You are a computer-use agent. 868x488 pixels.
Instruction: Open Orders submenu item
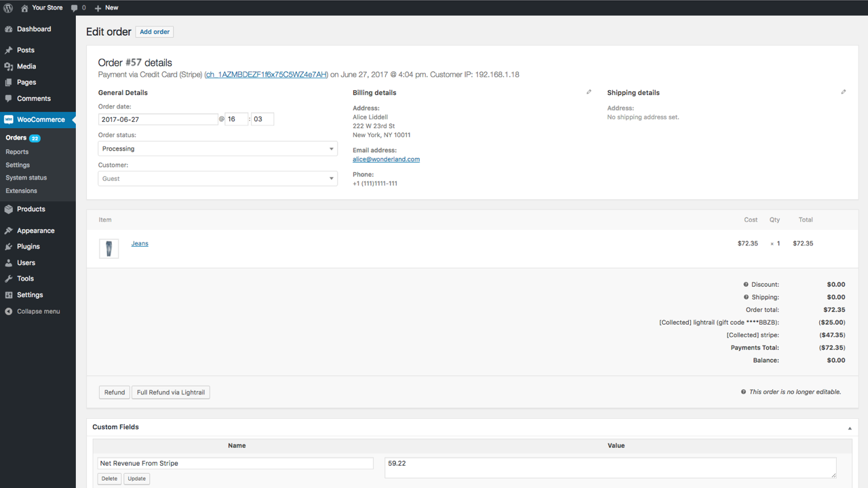coord(16,138)
